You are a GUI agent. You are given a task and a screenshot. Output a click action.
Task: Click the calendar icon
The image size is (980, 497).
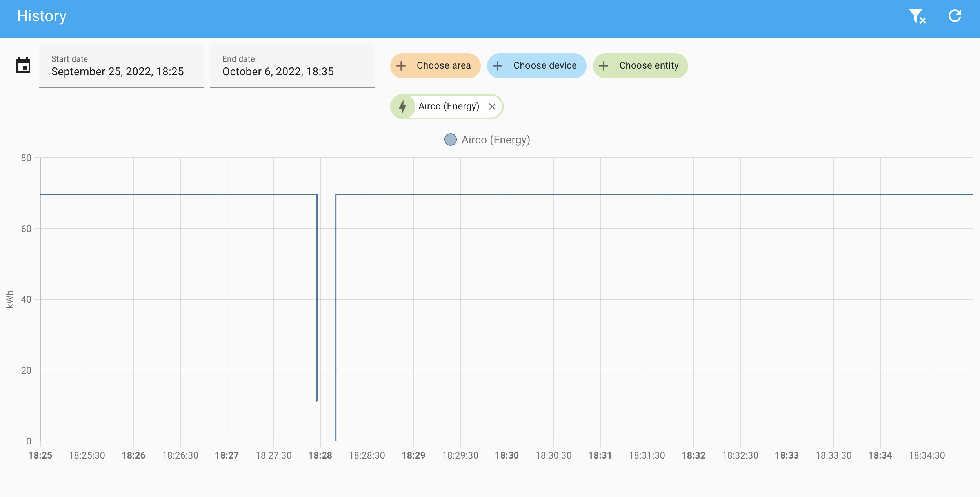[23, 65]
